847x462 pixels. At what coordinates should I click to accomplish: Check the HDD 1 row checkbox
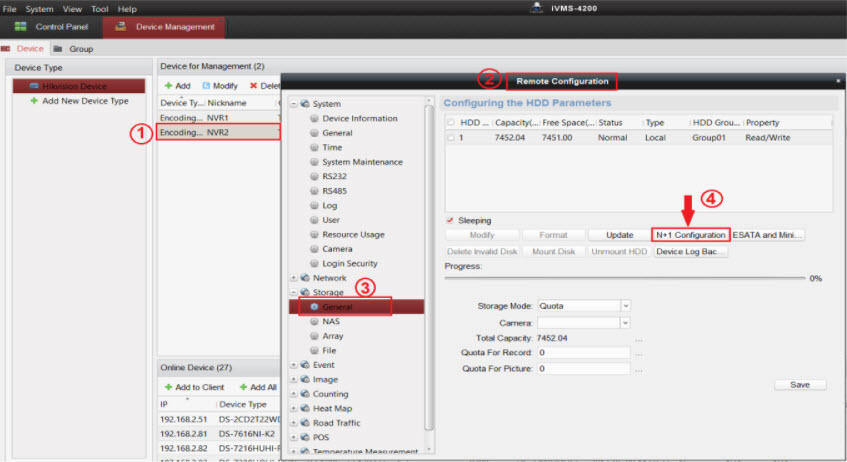point(450,137)
